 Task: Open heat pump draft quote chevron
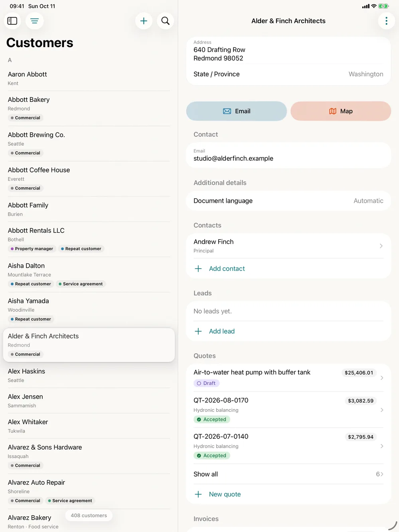tap(382, 378)
